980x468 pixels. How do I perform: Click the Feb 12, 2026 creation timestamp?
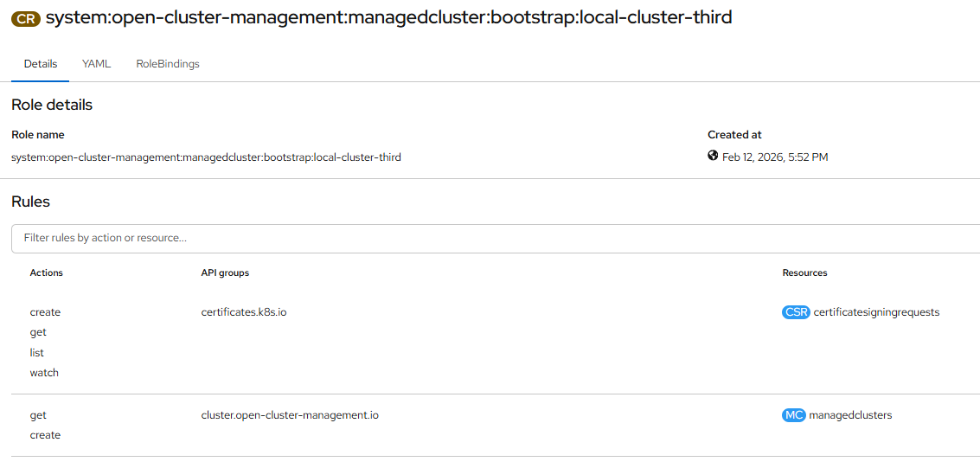coord(775,157)
